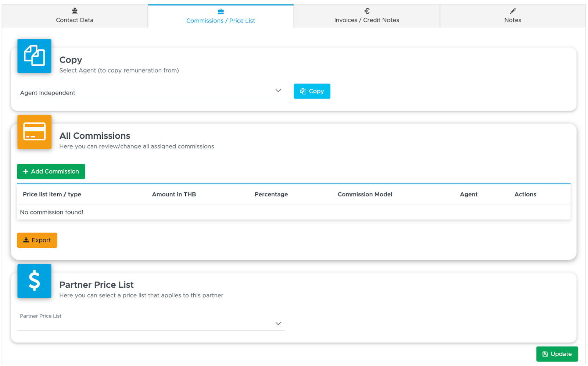Screen dimensions: 588x366
Task: Click the 'No commission found!' row
Action: click(x=294, y=212)
